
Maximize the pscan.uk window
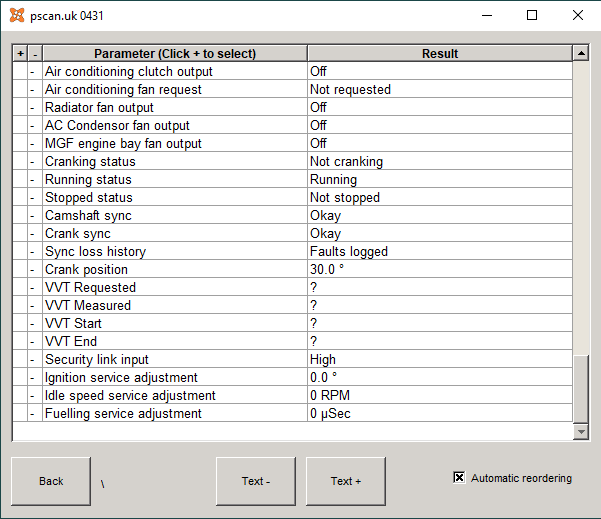tap(532, 15)
